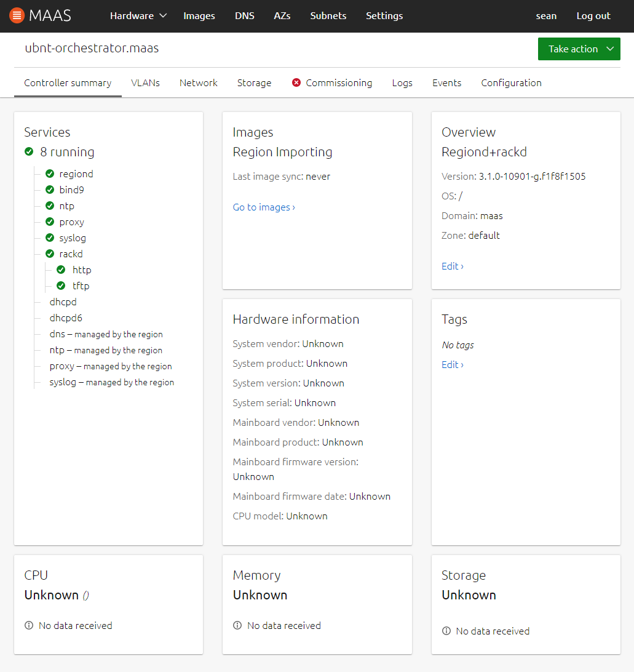The height and width of the screenshot is (672, 634).
Task: Follow the Go to images link
Action: point(264,207)
